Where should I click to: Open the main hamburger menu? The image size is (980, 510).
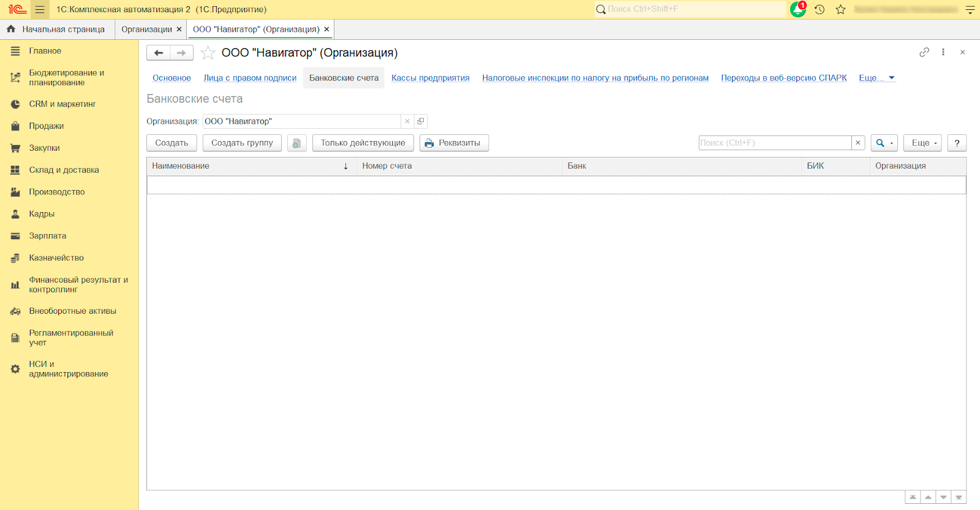coord(40,9)
